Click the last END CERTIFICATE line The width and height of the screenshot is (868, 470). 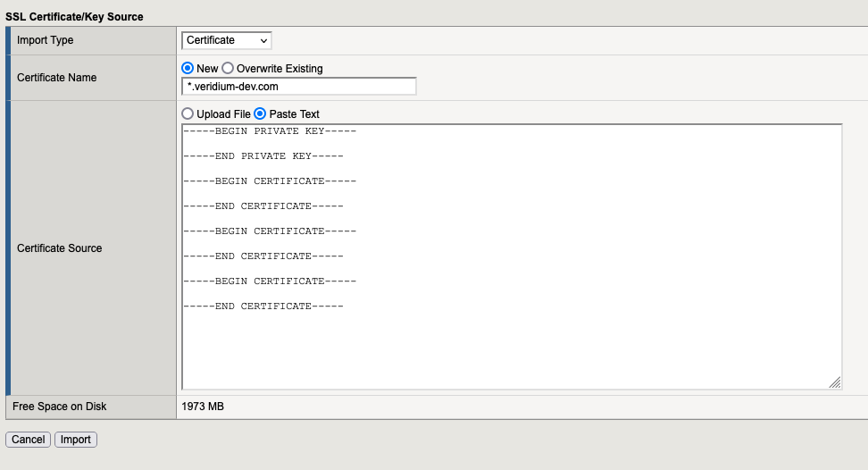click(263, 306)
